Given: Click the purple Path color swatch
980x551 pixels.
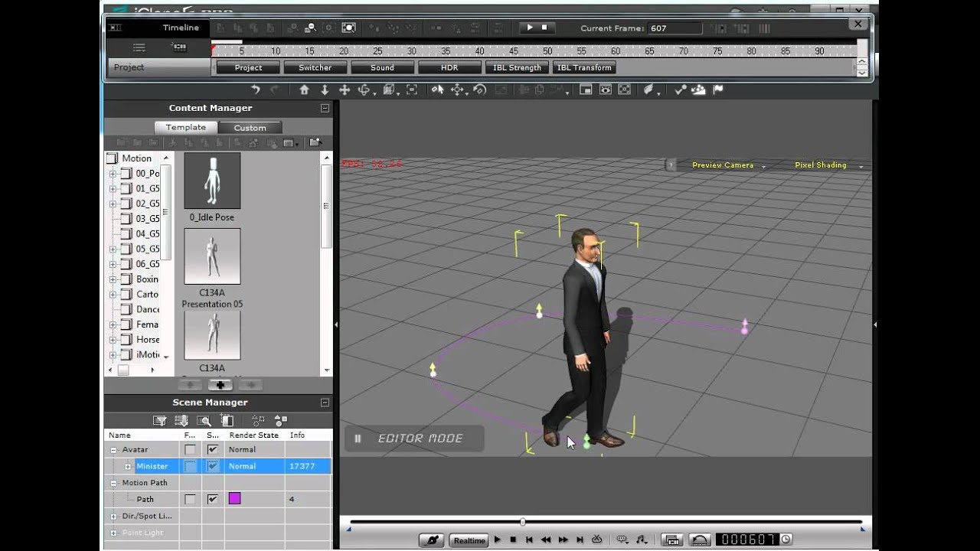Looking at the screenshot, I should coord(234,499).
